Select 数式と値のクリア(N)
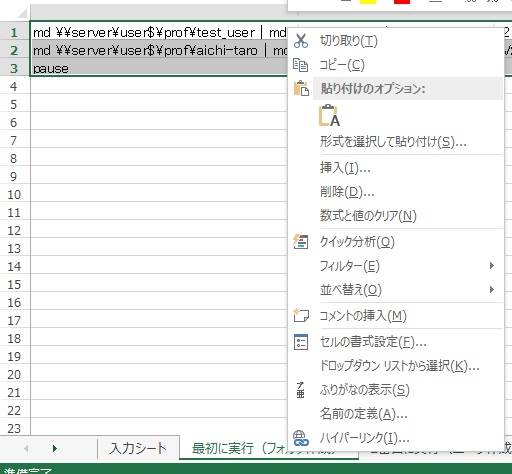 coord(368,216)
